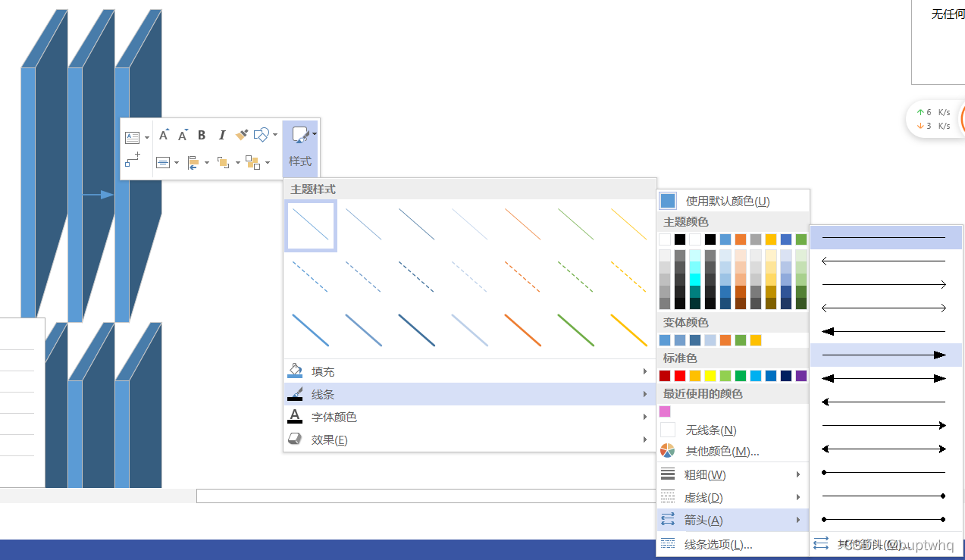Choose the thick green line theme style
Image resolution: width=965 pixels, height=560 pixels.
click(576, 330)
